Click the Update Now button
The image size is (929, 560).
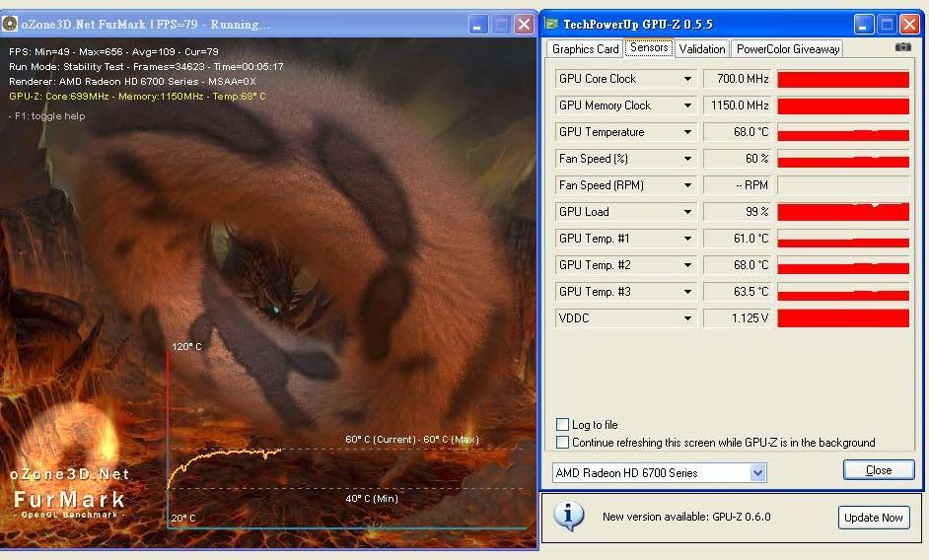coord(874,518)
